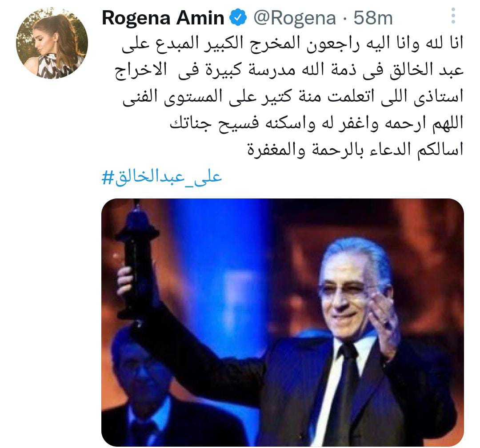Screen dimensions: 480x448
Task: Click the blue verified badge icon
Action: (239, 18)
